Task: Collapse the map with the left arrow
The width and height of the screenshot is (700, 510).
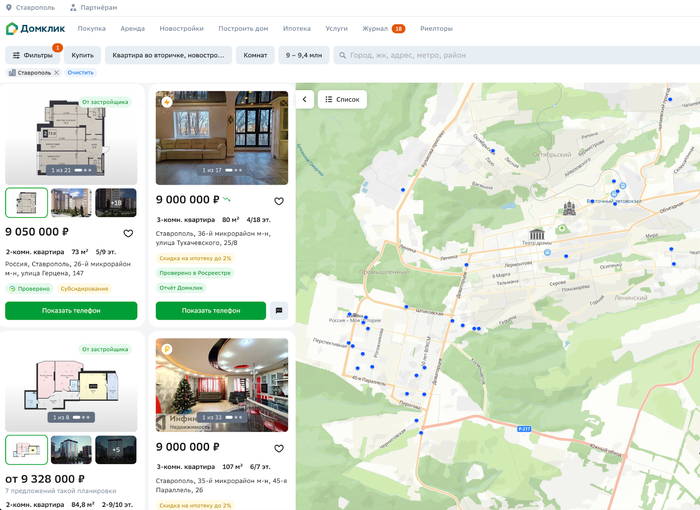Action: point(305,99)
